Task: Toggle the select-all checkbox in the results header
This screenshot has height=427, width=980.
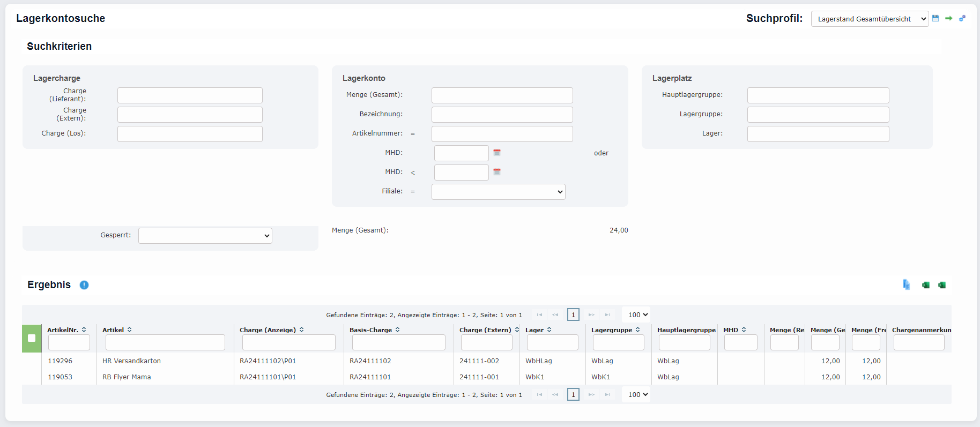Action: 32,338
